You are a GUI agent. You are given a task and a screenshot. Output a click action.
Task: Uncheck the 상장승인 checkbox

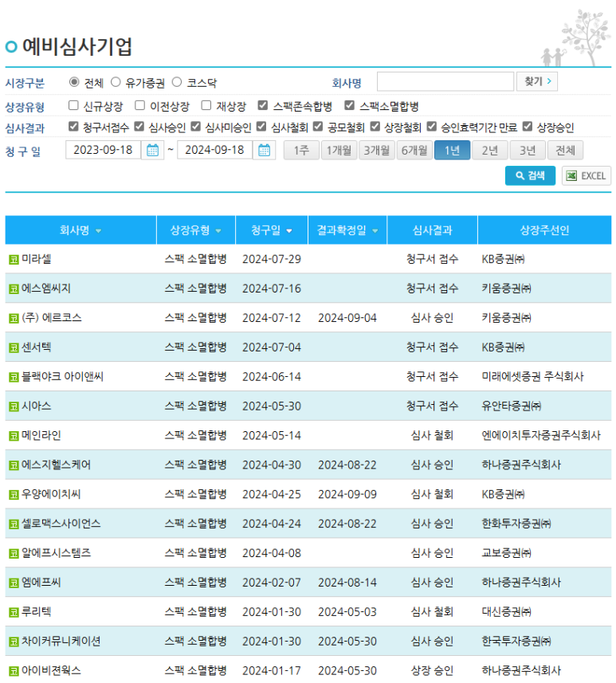pos(528,127)
